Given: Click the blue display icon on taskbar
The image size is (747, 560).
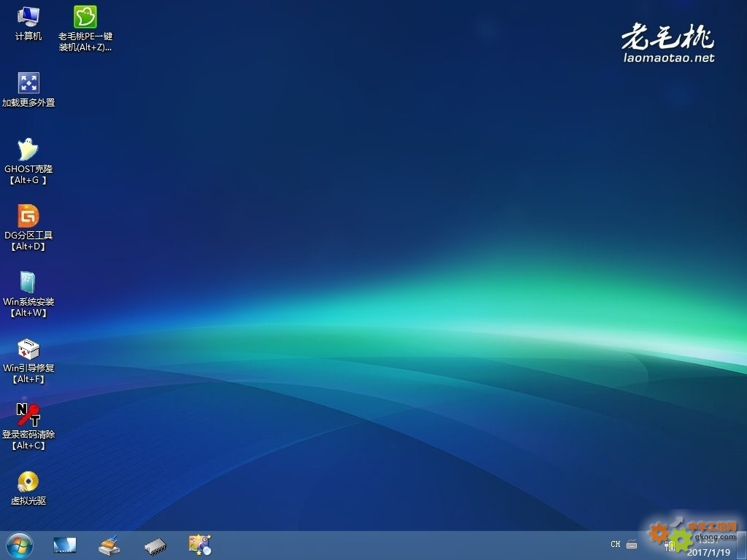Looking at the screenshot, I should click(65, 545).
